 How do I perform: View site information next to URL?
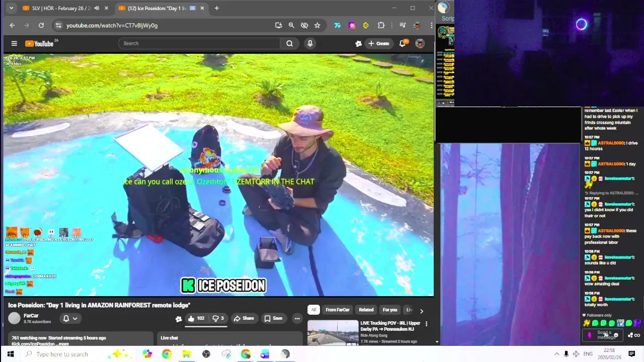click(58, 25)
